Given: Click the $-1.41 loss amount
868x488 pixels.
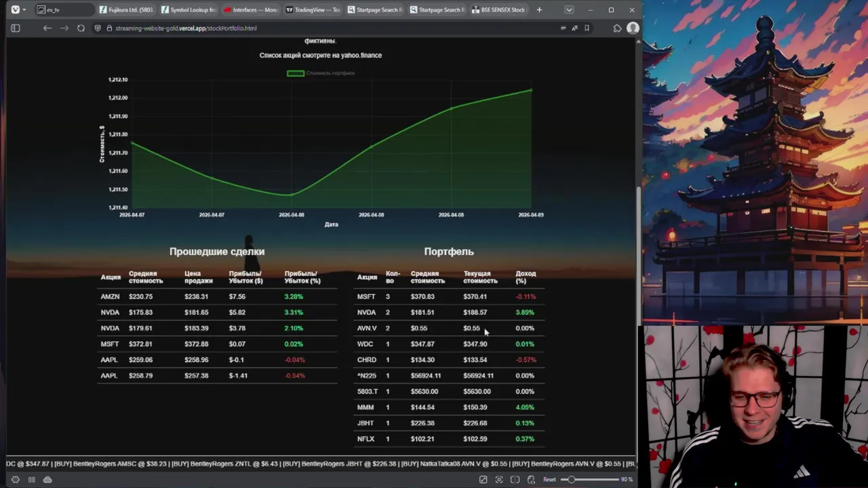Looking at the screenshot, I should point(238,375).
